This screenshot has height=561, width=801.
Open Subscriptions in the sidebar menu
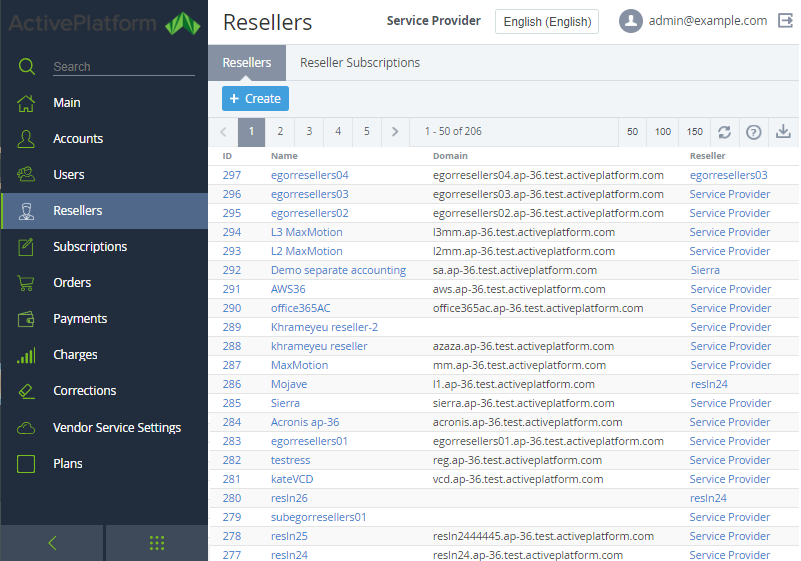tap(90, 247)
